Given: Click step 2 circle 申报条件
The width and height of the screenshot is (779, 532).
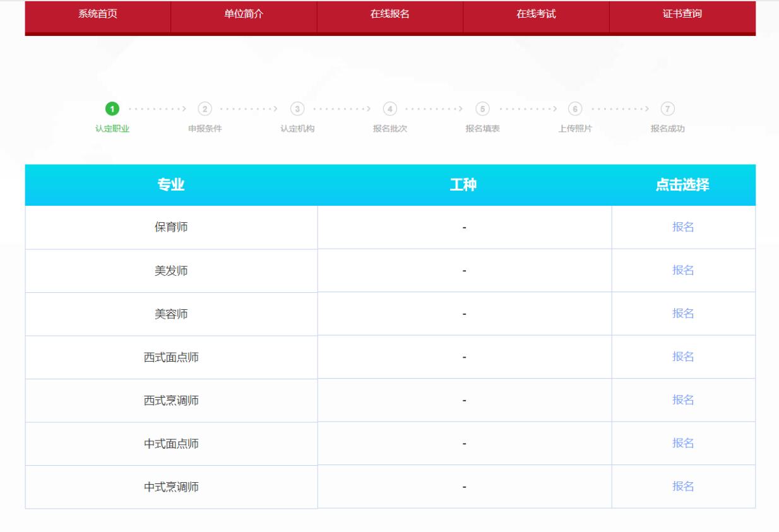Looking at the screenshot, I should [x=205, y=109].
